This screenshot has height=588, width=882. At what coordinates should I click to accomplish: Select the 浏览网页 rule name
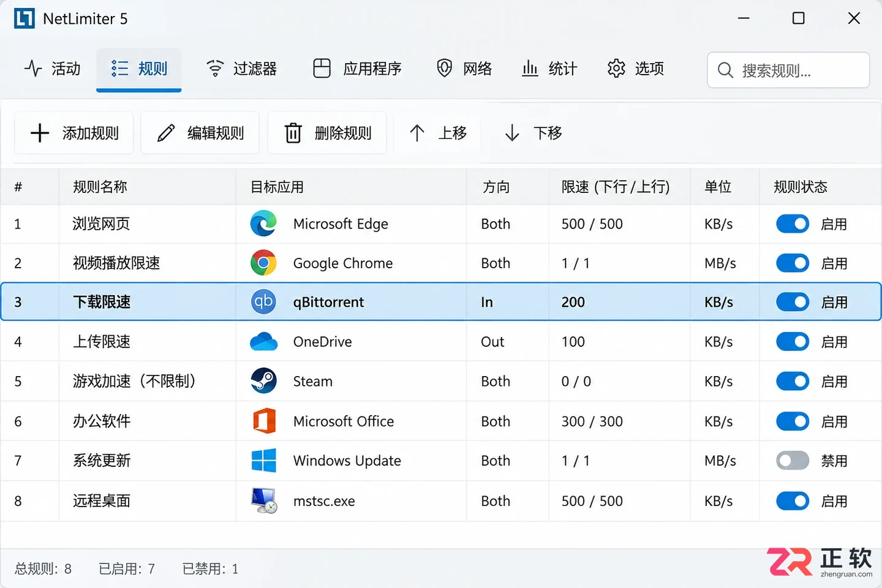(x=102, y=224)
